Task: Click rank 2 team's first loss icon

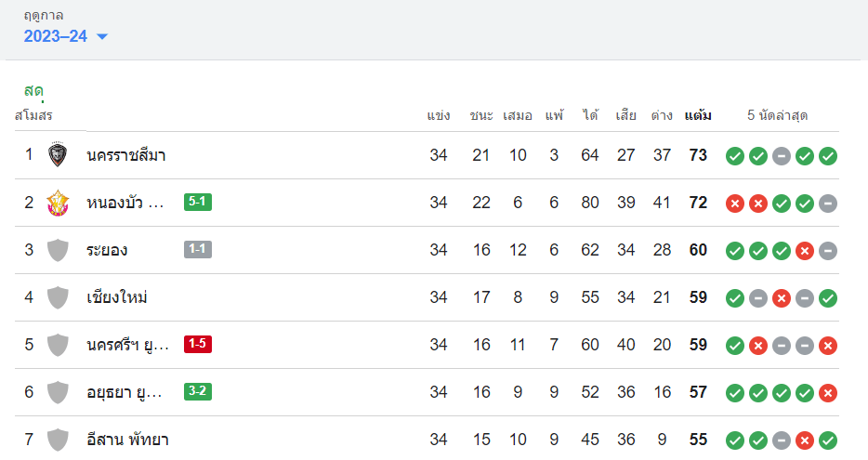Action: (734, 204)
